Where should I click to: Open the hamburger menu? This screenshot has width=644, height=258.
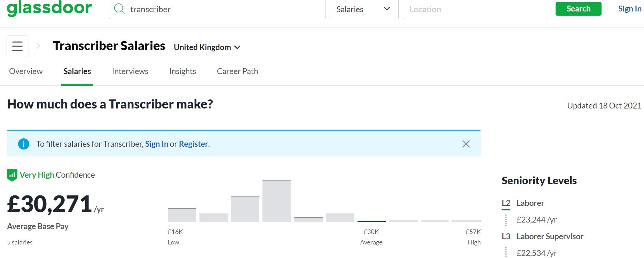(17, 46)
